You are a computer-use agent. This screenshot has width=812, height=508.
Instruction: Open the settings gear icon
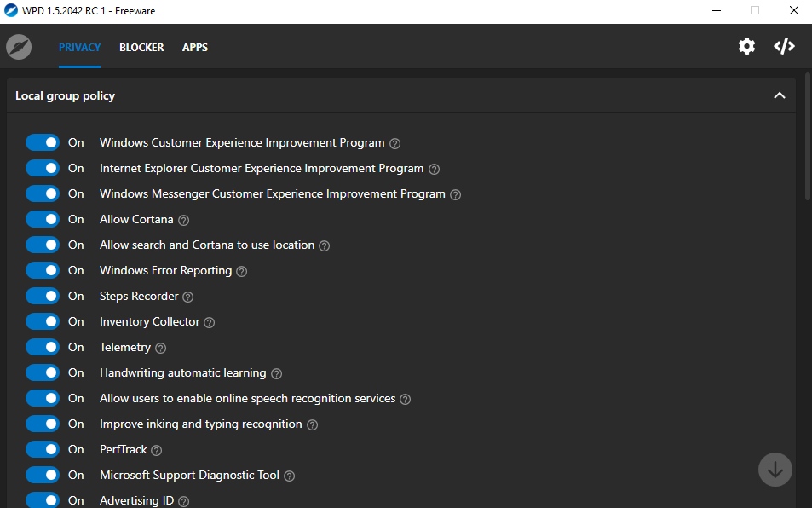(x=746, y=47)
